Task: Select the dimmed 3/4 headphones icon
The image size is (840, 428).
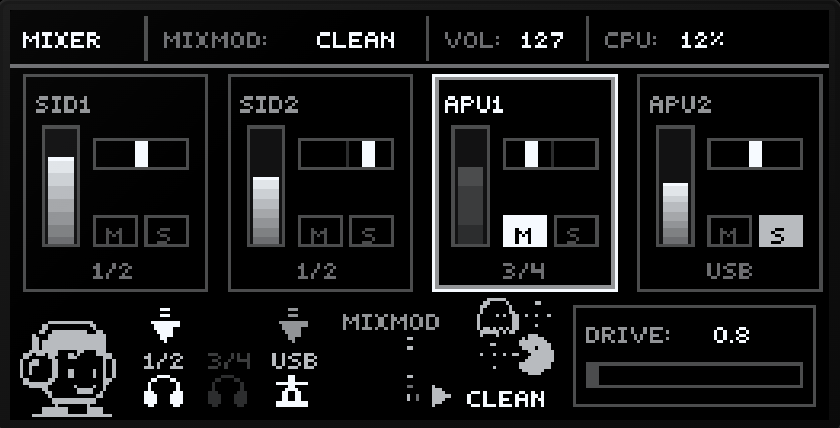Action: pos(228,391)
